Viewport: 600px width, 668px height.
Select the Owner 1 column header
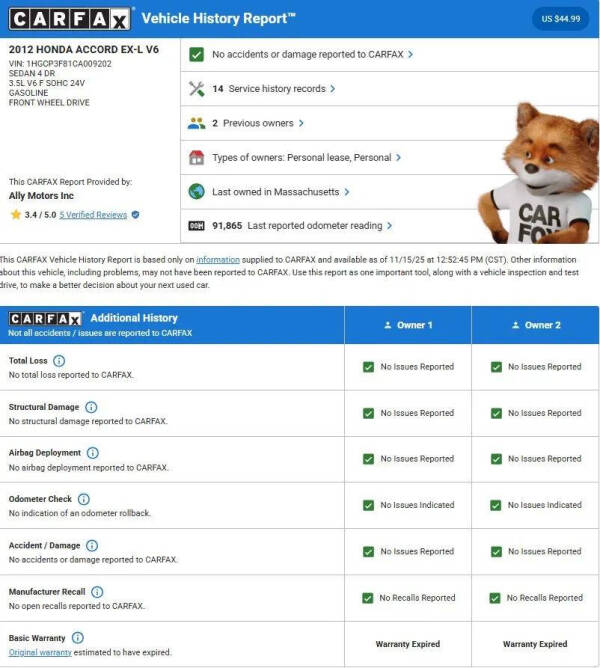coord(408,325)
